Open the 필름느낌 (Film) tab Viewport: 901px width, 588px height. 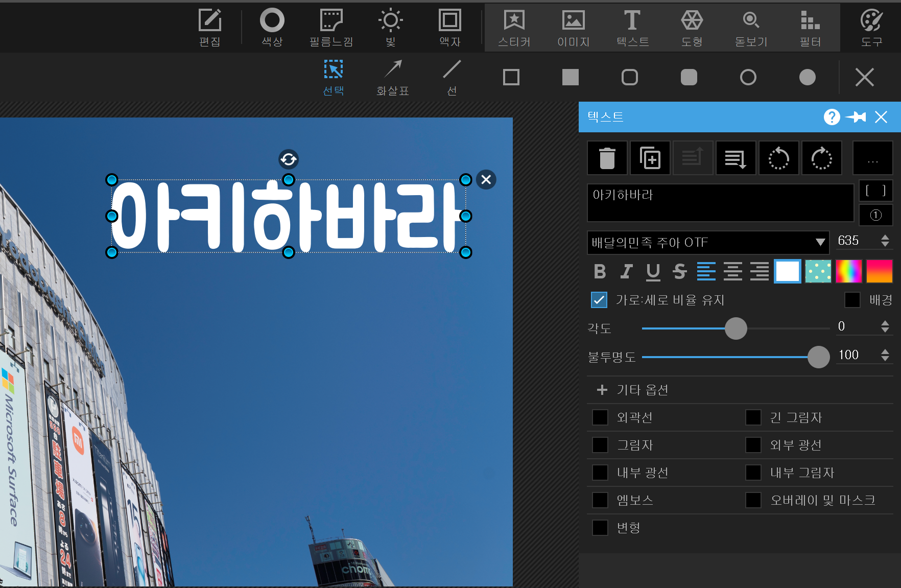click(331, 28)
